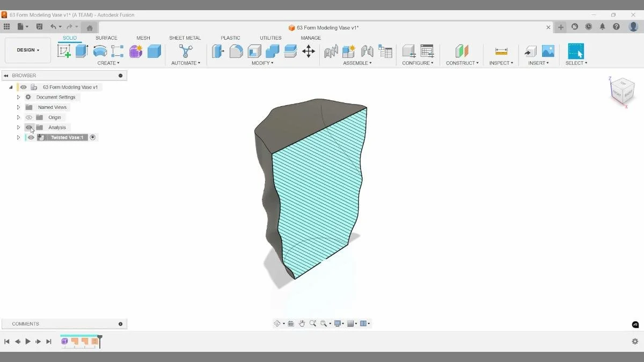Click the first thumbnail in the timeline
644x362 pixels.
65,341
